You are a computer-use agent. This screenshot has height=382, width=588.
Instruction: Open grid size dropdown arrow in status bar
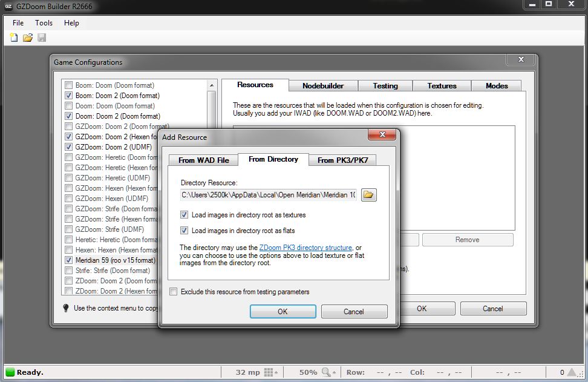[x=276, y=373]
